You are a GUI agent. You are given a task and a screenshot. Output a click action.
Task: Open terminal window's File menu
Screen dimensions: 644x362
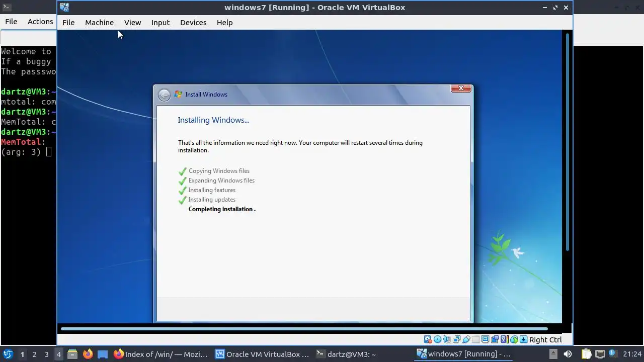[11, 22]
